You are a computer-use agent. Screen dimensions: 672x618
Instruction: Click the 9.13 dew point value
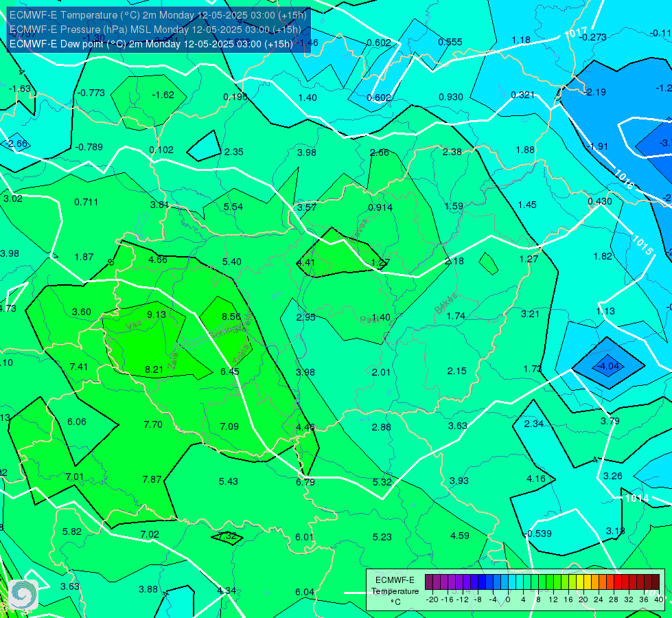click(x=157, y=314)
